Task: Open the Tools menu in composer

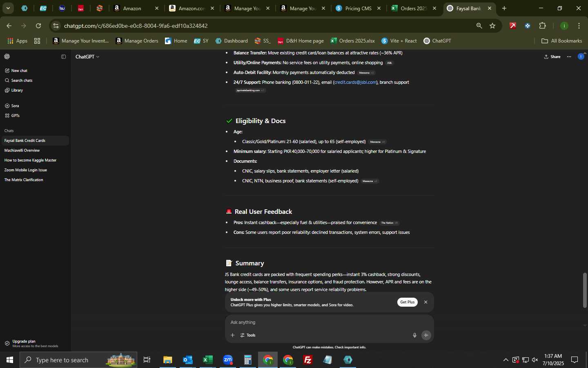Action: point(248,335)
